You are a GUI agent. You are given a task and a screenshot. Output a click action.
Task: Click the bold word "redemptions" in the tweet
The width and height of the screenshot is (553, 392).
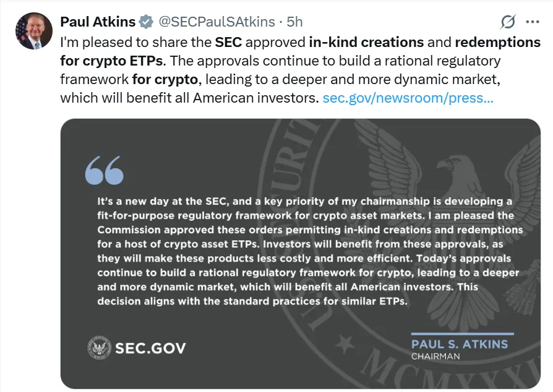pos(497,43)
